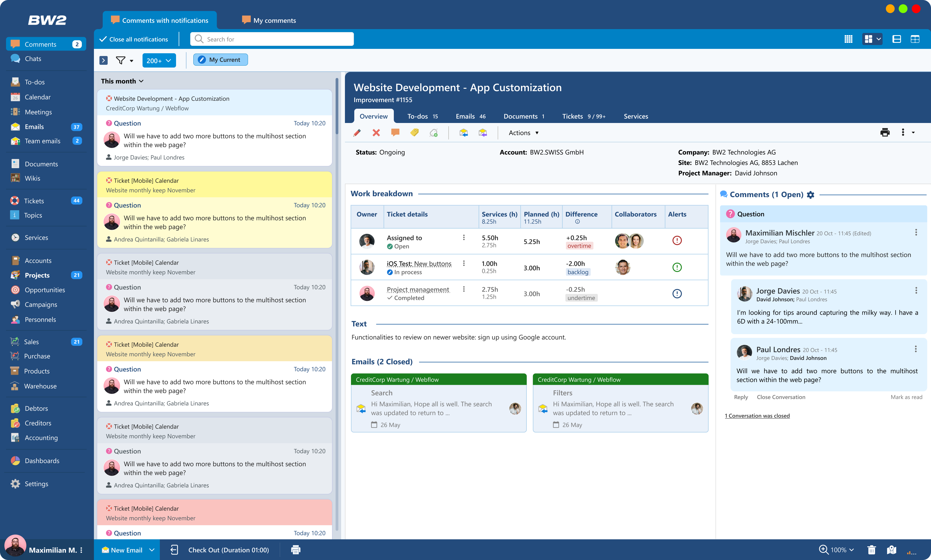Select the Website Development comment card

click(x=214, y=128)
